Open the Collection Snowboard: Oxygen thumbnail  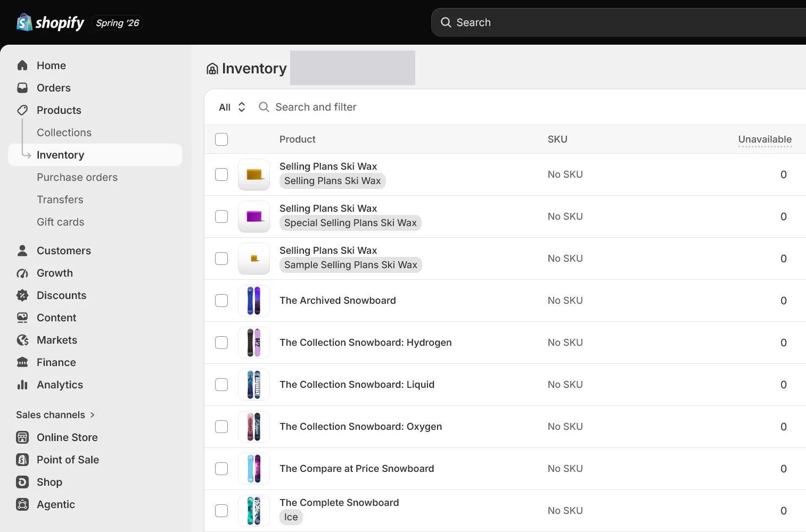click(x=254, y=427)
